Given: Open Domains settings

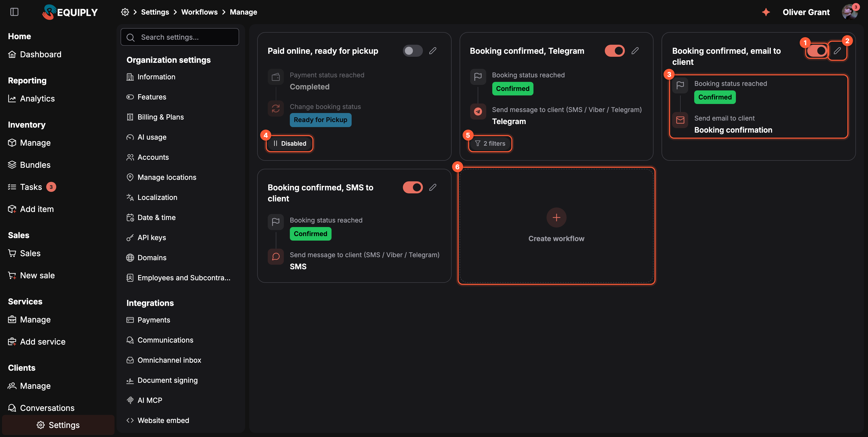Looking at the screenshot, I should pyautogui.click(x=146, y=258).
